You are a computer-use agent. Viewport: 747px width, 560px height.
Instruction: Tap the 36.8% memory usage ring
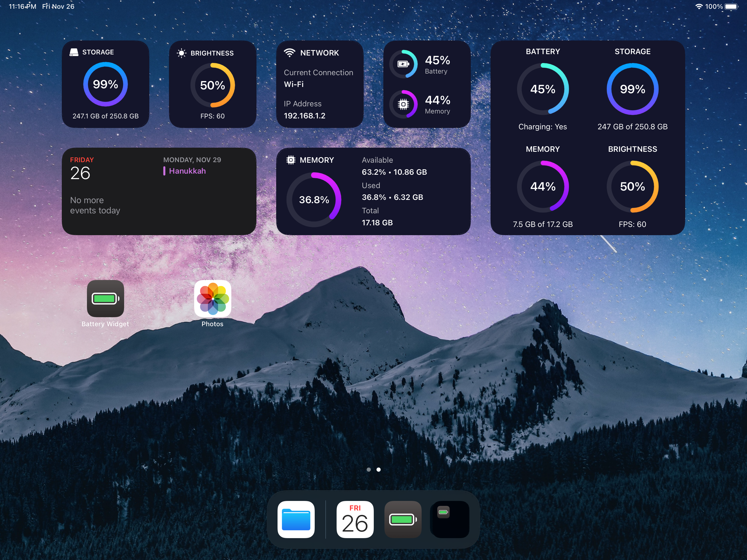coord(314,200)
